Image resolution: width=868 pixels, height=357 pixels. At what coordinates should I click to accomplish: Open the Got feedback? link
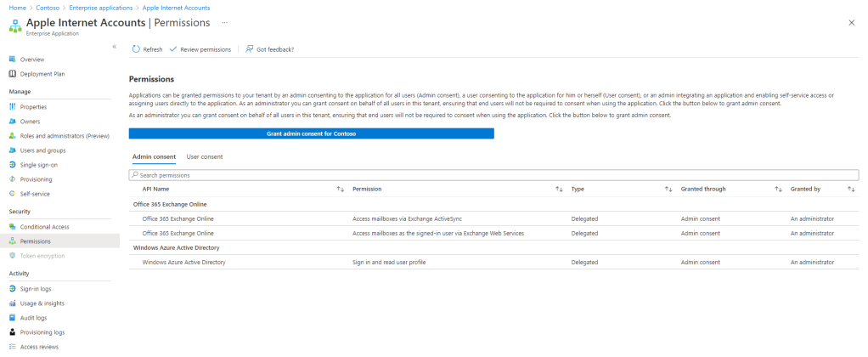click(x=270, y=49)
